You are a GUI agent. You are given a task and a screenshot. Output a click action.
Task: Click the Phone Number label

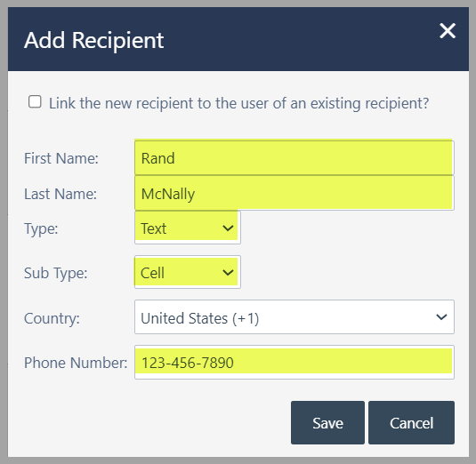click(x=76, y=363)
